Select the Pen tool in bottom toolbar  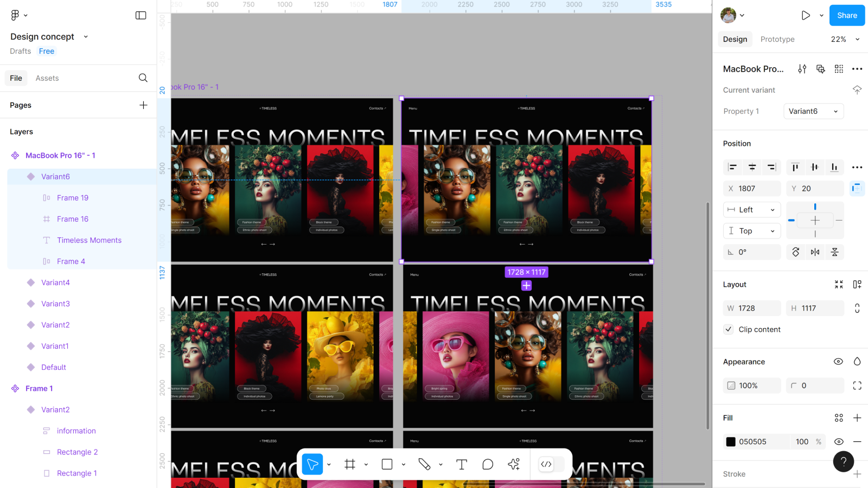click(424, 464)
